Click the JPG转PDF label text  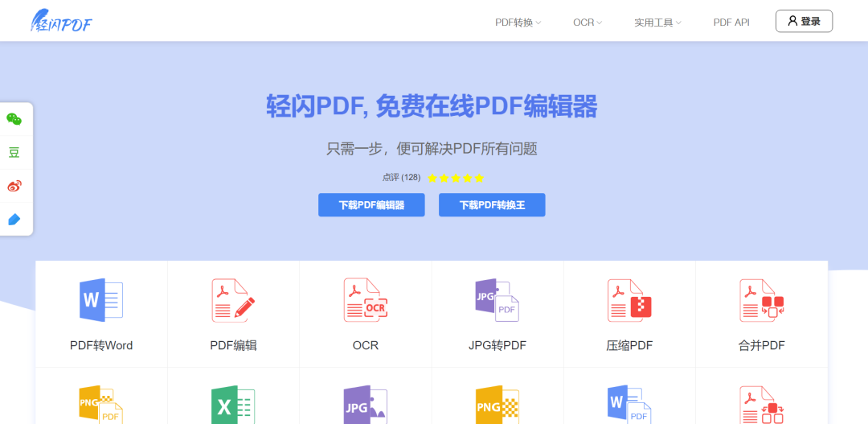(x=497, y=346)
